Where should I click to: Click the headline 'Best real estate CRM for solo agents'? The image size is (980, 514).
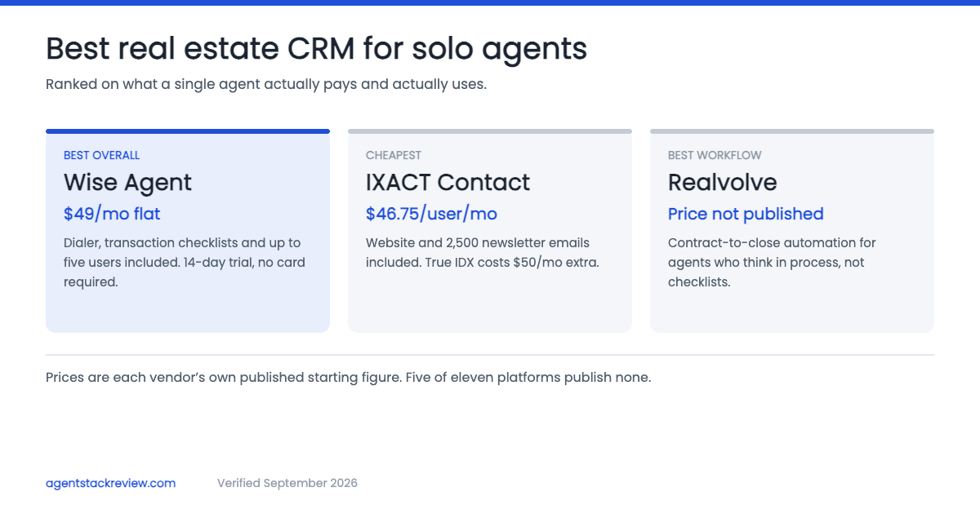tap(316, 49)
